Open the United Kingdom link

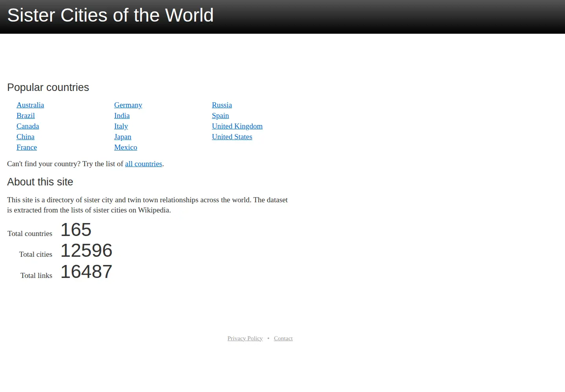click(237, 126)
